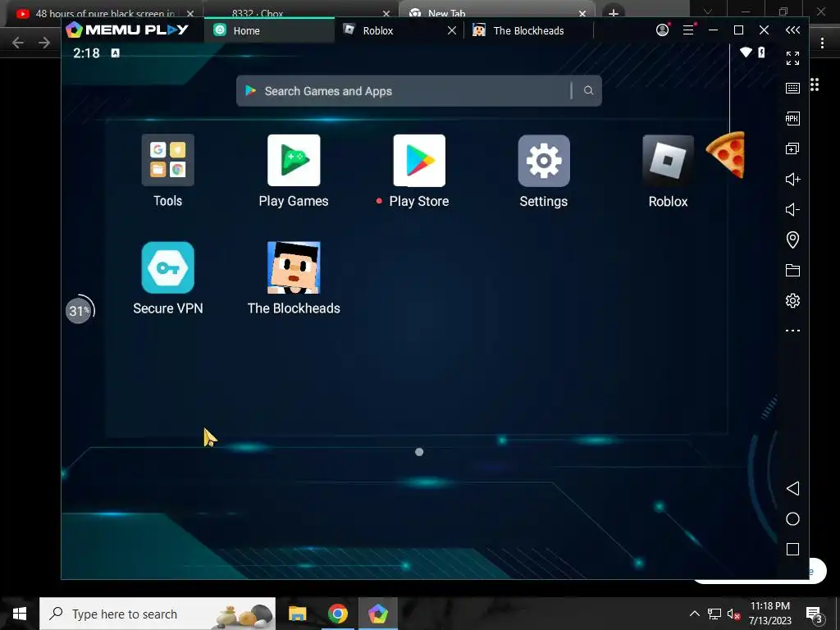Switch to The Blockheads tab in MEmu
This screenshot has height=630, width=840.
[528, 30]
